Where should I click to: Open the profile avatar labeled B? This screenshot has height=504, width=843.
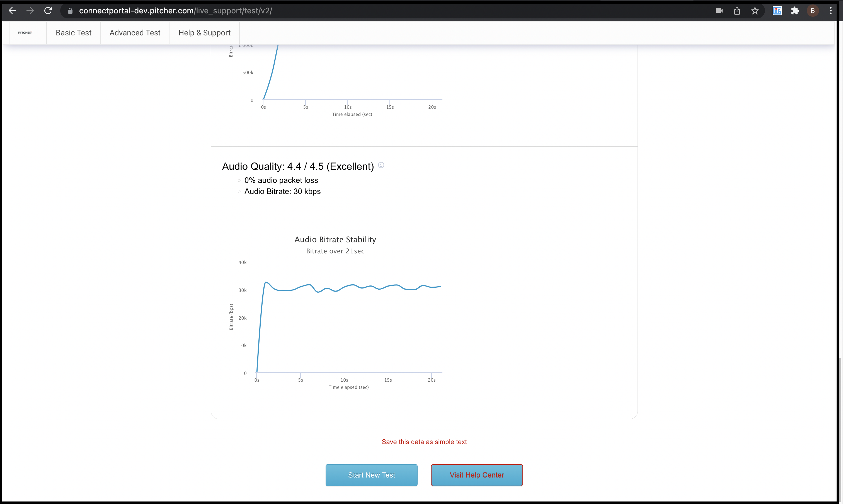pos(813,11)
